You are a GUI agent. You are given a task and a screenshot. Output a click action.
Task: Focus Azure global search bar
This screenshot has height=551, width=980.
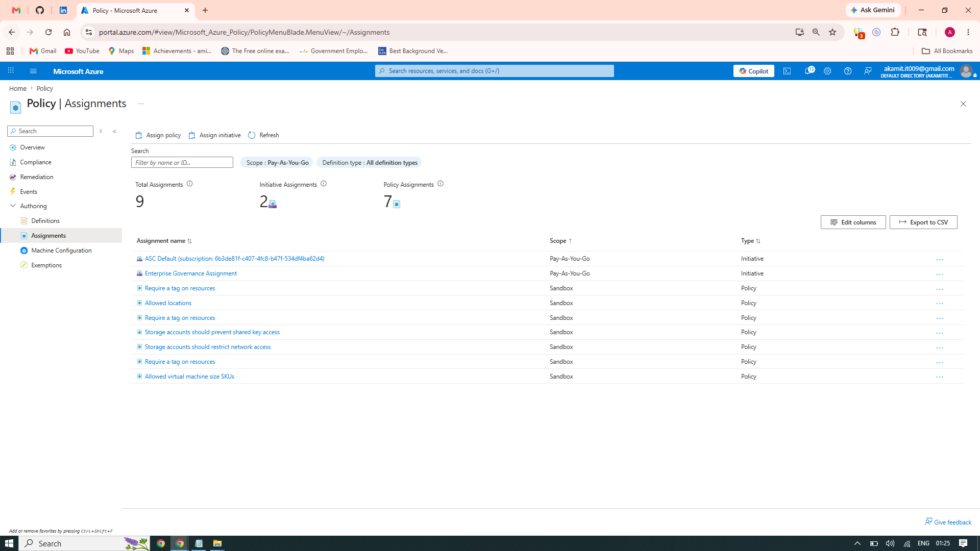click(494, 71)
